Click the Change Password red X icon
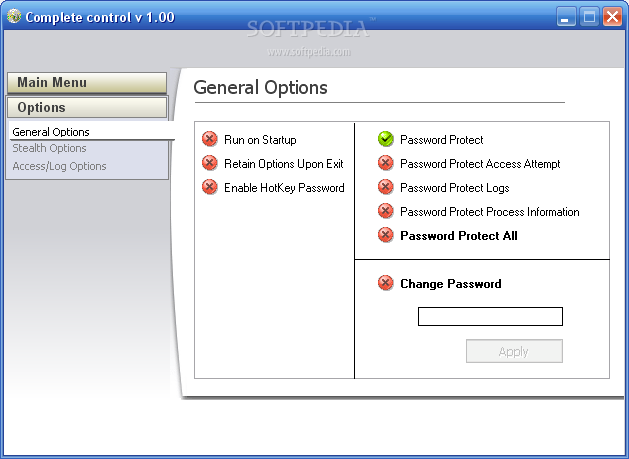 point(386,283)
